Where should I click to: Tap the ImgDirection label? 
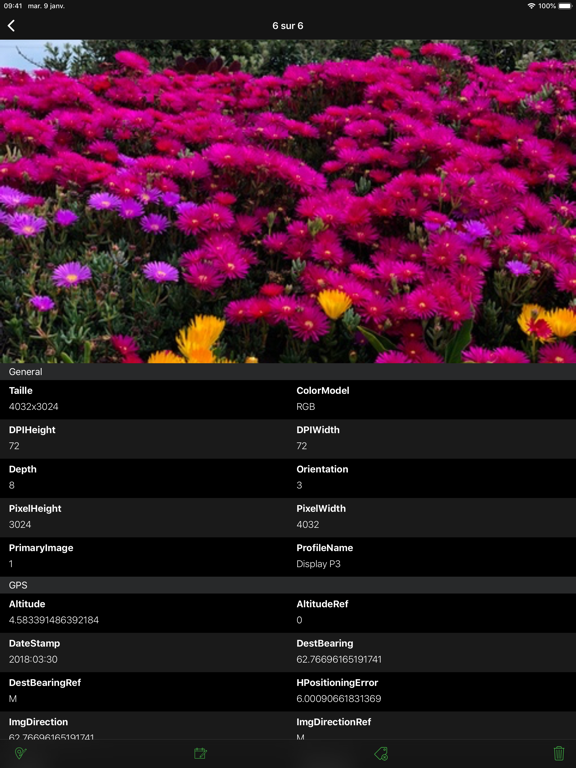(x=38, y=721)
